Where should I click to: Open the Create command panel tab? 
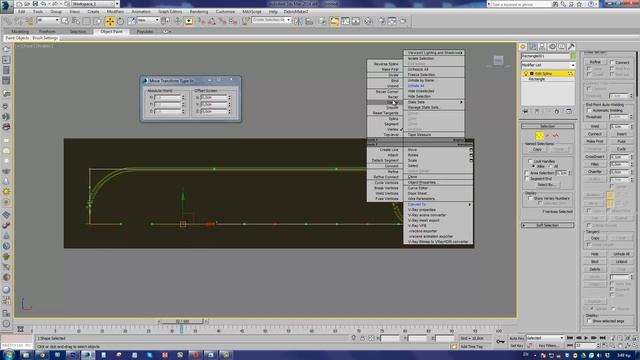[523, 47]
